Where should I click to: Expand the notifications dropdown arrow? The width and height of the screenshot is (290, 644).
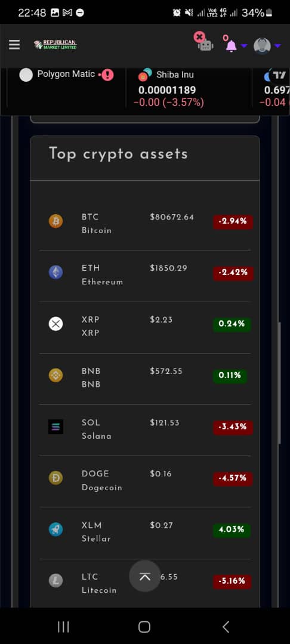pos(243,45)
